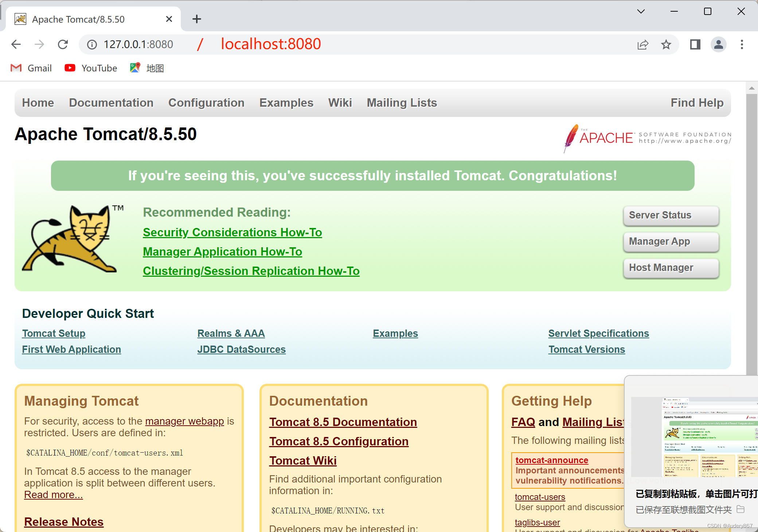The height and width of the screenshot is (532, 758).
Task: Click the share page icon
Action: coord(643,44)
